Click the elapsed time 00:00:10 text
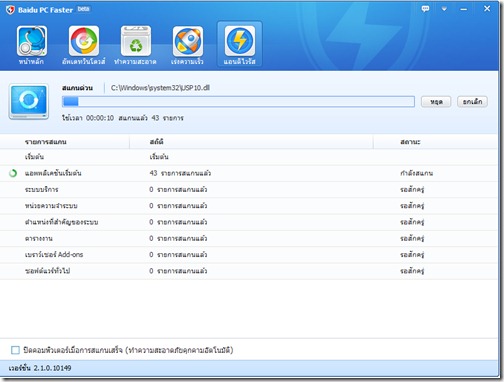The image size is (504, 382). [100, 118]
